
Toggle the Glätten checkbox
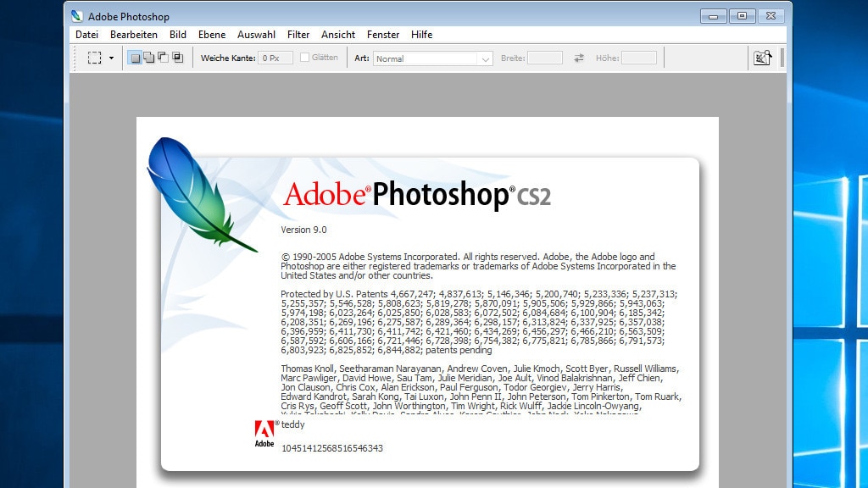(x=304, y=57)
